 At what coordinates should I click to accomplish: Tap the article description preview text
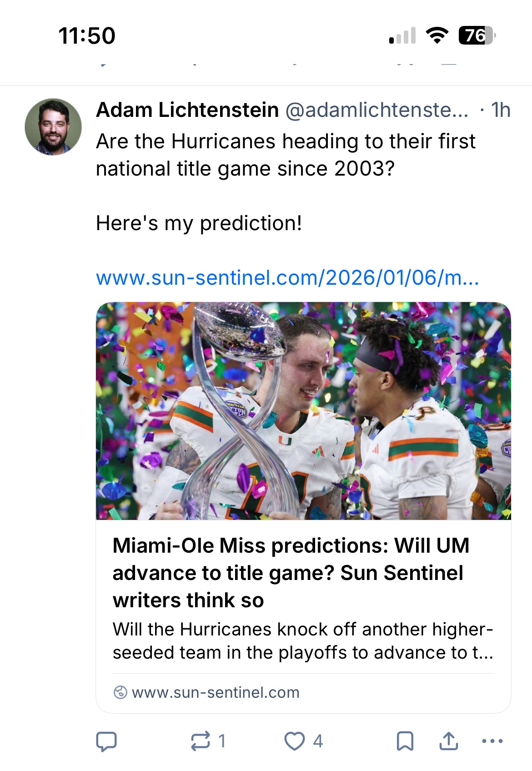tap(303, 640)
